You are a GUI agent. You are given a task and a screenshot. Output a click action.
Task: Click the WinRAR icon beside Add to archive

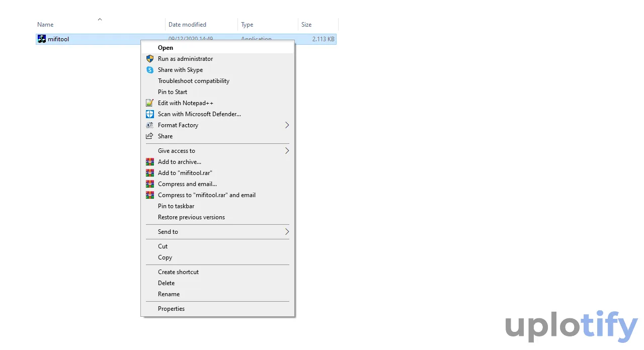click(x=149, y=162)
